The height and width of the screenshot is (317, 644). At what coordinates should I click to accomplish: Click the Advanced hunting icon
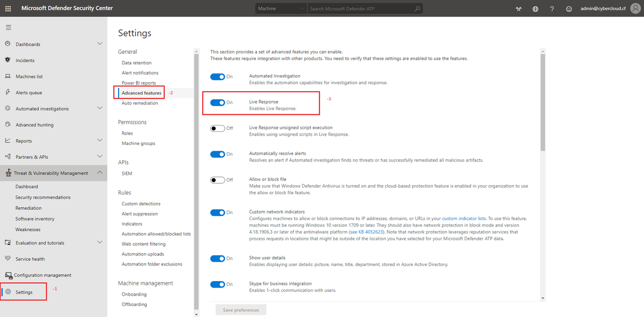click(x=8, y=124)
